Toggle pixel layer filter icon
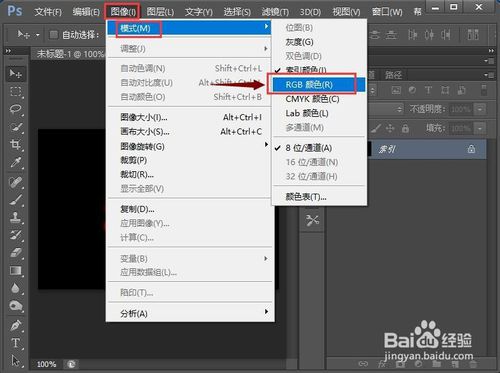500x373 pixels. pyautogui.click(x=396, y=90)
